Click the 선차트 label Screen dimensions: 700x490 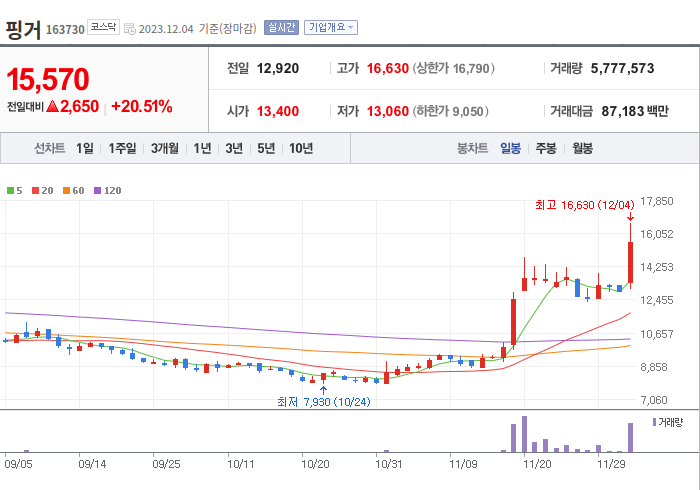click(50, 148)
